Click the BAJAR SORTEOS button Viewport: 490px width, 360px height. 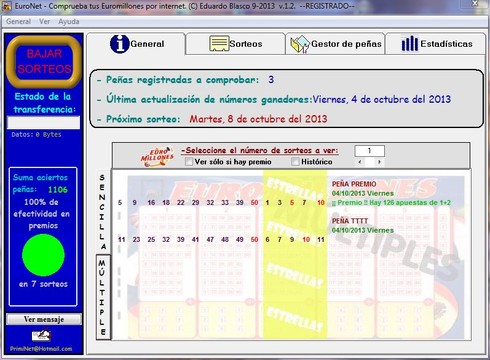click(44, 62)
